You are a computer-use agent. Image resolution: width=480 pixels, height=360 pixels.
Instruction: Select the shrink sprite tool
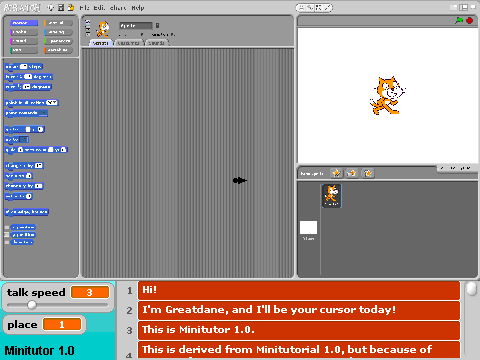(327, 8)
